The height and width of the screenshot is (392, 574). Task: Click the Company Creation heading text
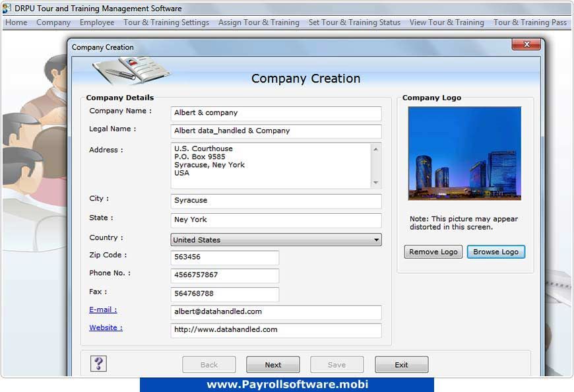pyautogui.click(x=305, y=79)
